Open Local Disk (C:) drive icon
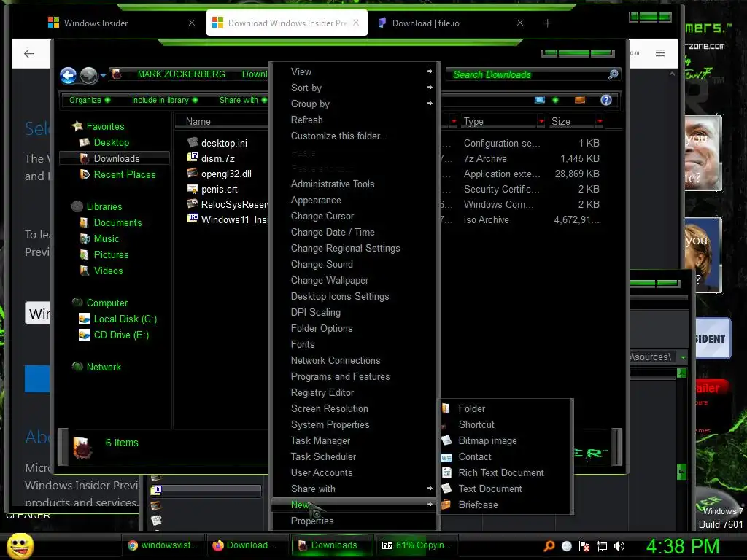 click(85, 319)
